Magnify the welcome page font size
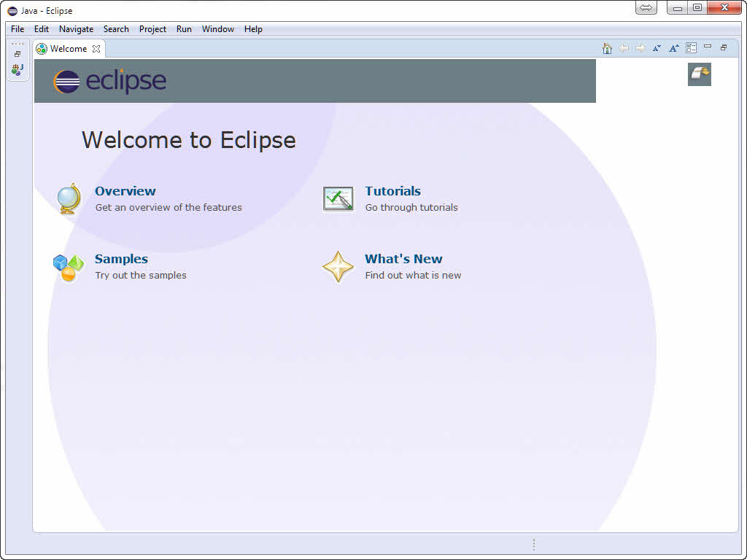 (x=673, y=48)
